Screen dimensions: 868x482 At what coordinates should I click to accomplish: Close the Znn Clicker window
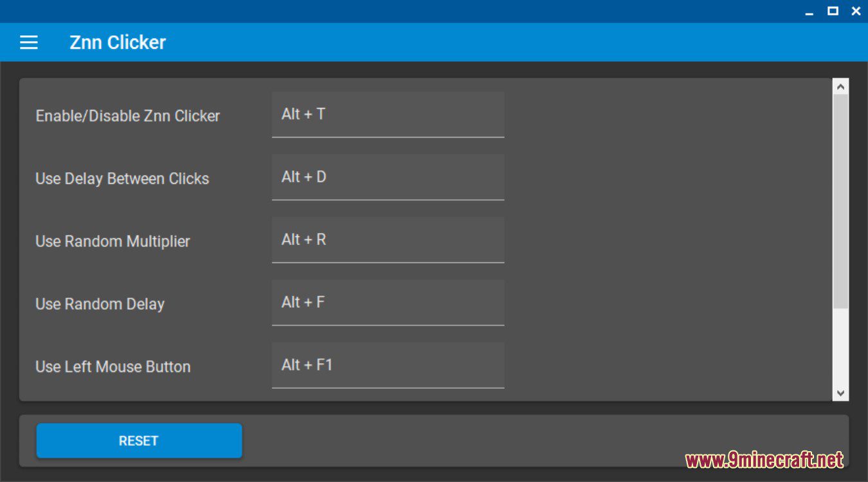[856, 11]
